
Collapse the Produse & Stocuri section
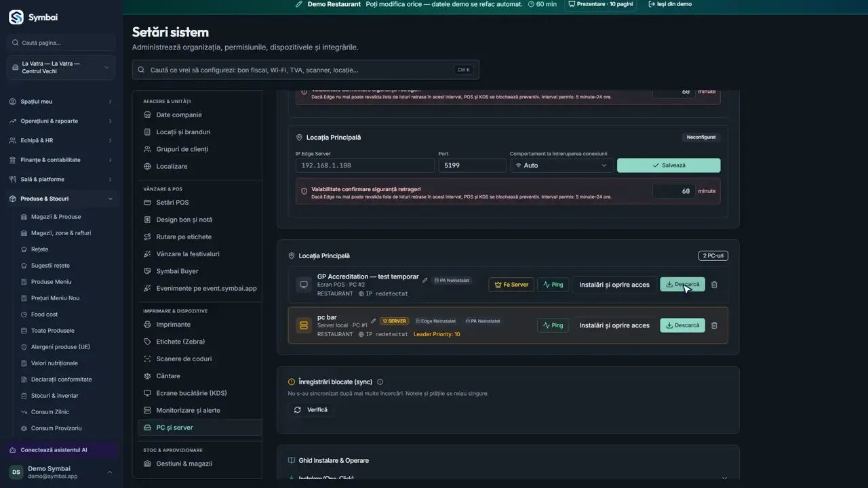[x=62, y=199]
